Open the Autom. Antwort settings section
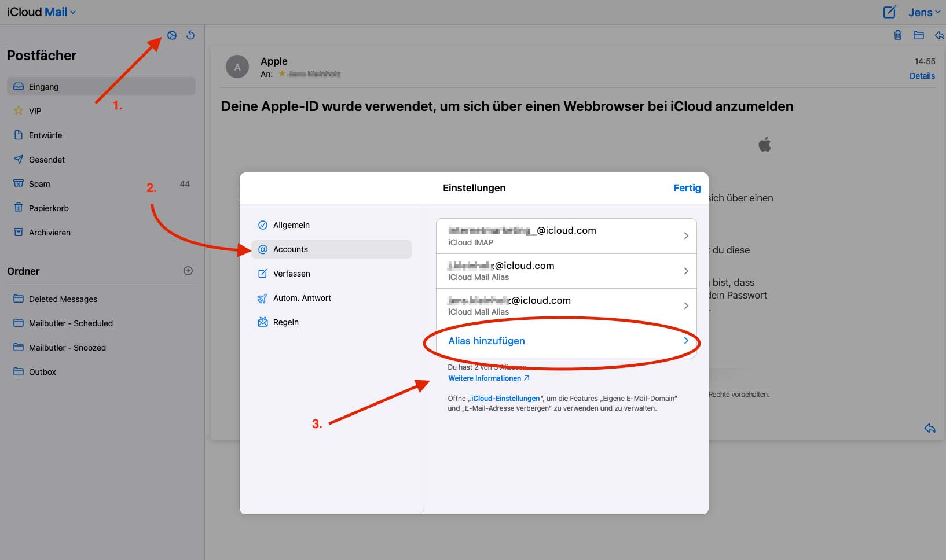 click(302, 298)
